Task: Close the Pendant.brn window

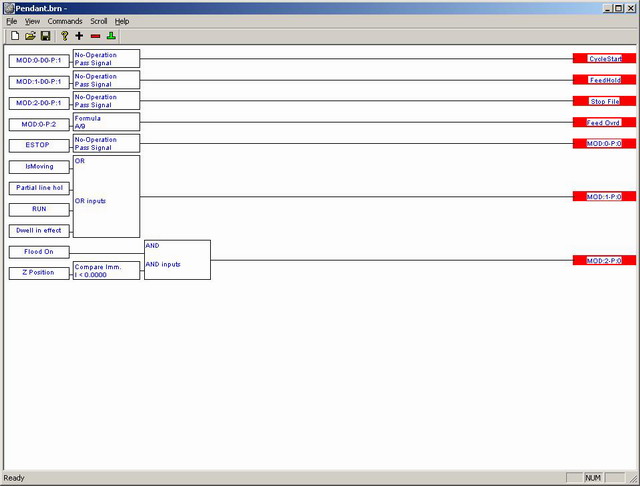Action: [x=631, y=8]
